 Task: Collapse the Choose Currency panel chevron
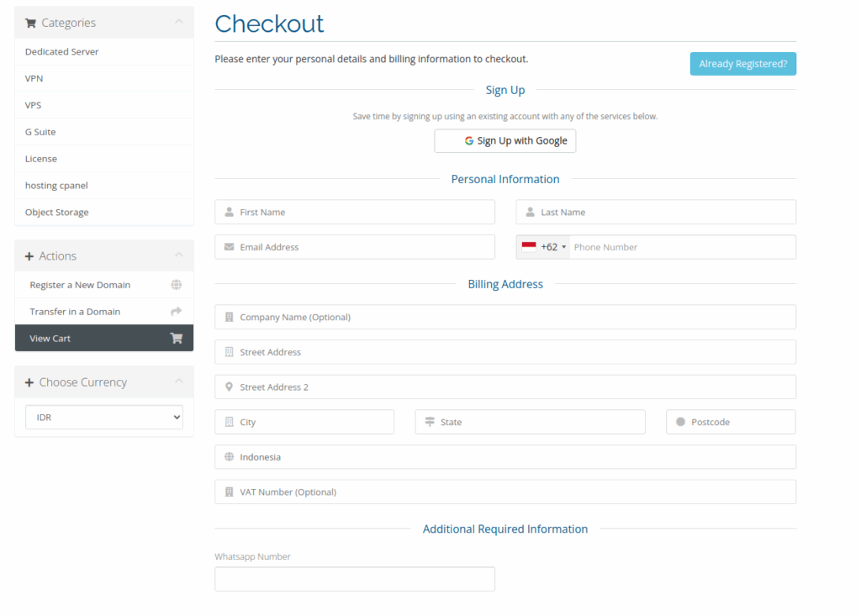[178, 382]
